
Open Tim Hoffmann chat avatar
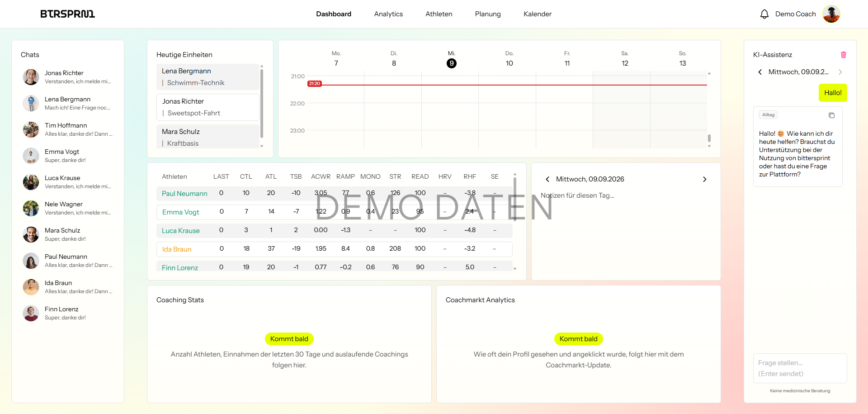pyautogui.click(x=31, y=129)
